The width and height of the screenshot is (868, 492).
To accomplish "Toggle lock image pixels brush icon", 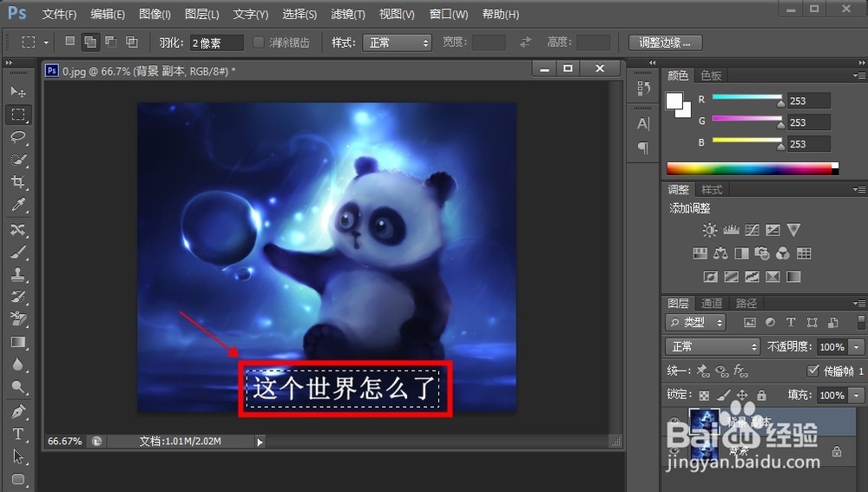I will click(x=723, y=395).
